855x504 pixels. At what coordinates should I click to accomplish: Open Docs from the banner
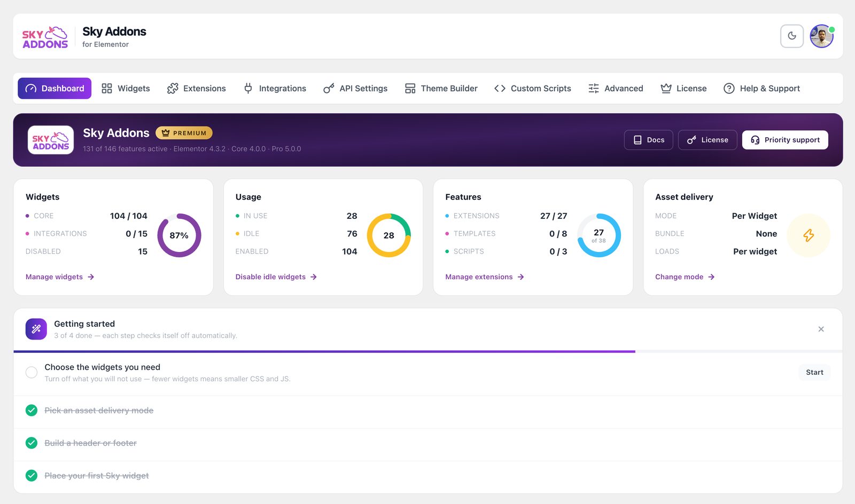point(649,140)
